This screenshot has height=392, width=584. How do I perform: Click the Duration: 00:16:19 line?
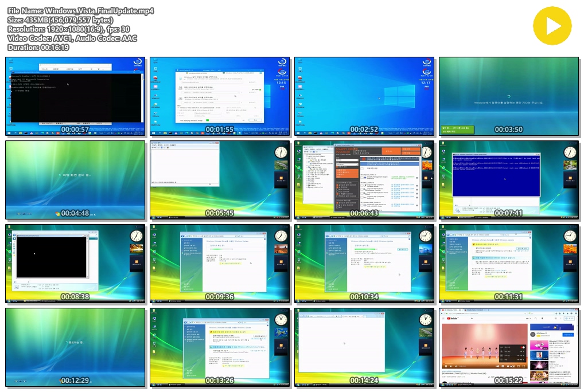click(x=38, y=48)
